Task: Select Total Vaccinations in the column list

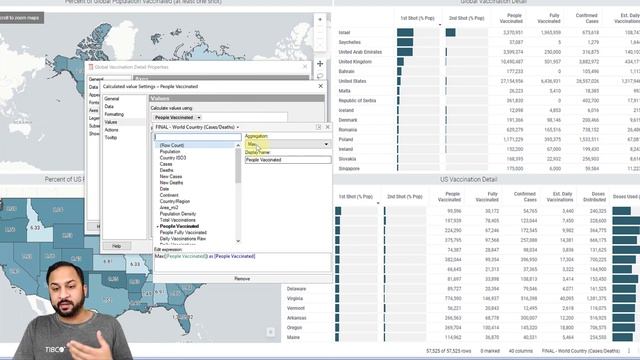Action: coord(178,220)
